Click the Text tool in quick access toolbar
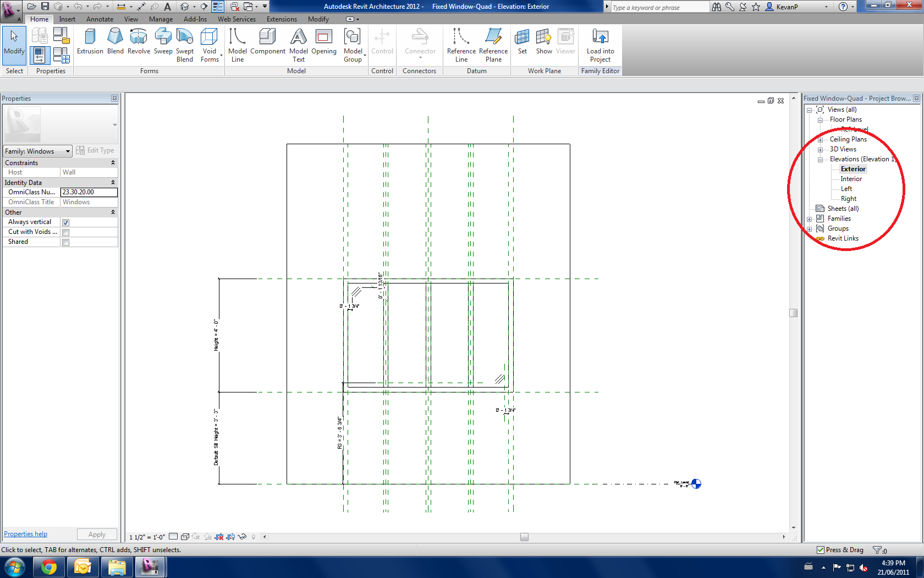This screenshot has width=924, height=578. [x=168, y=7]
